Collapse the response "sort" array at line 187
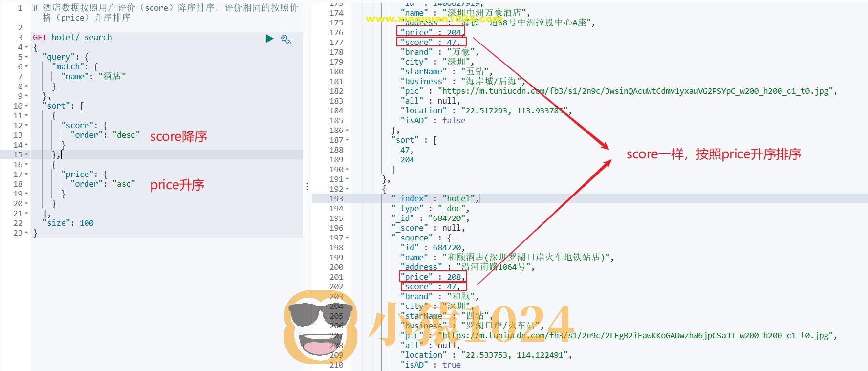 tap(347, 140)
